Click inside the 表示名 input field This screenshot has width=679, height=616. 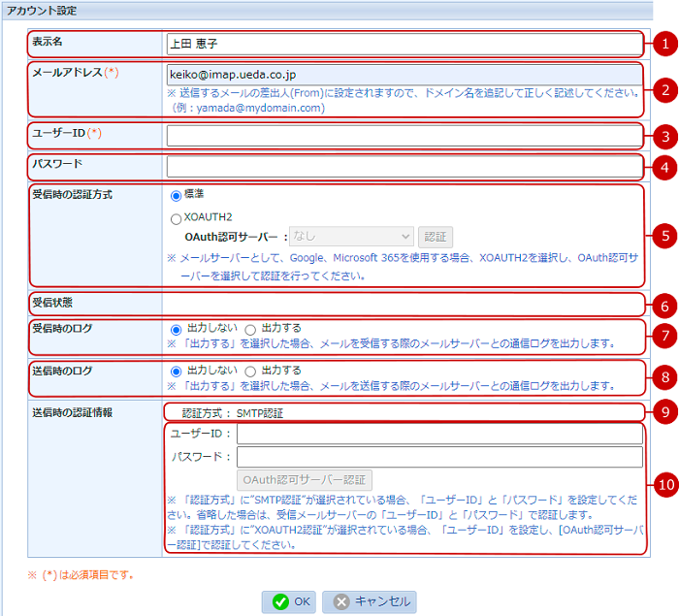pyautogui.click(x=404, y=44)
